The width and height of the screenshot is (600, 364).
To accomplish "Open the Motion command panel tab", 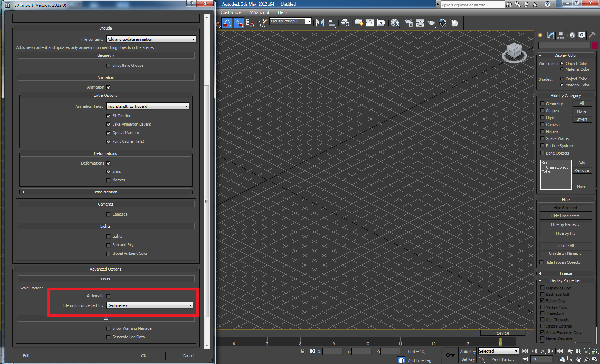I will 572,35.
